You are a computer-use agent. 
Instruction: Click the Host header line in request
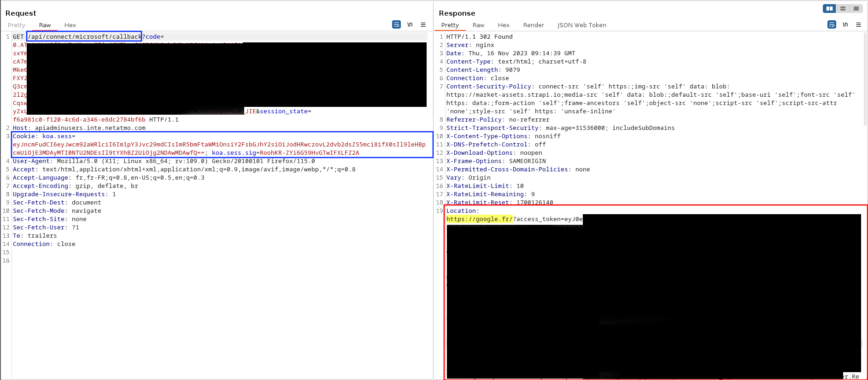(79, 128)
